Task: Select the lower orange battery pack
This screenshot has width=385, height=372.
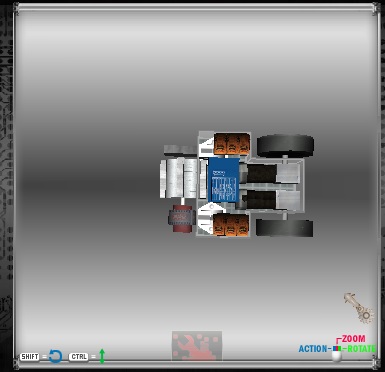Action: coord(231,225)
